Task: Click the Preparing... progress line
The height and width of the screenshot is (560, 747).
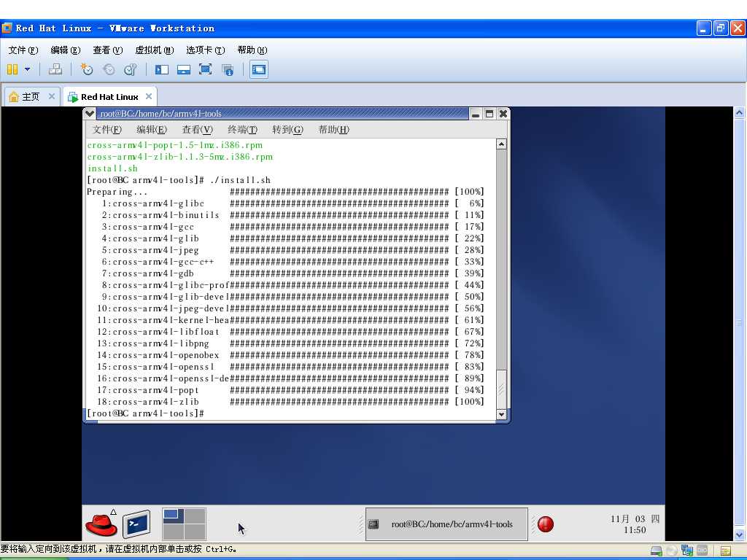Action: point(285,192)
